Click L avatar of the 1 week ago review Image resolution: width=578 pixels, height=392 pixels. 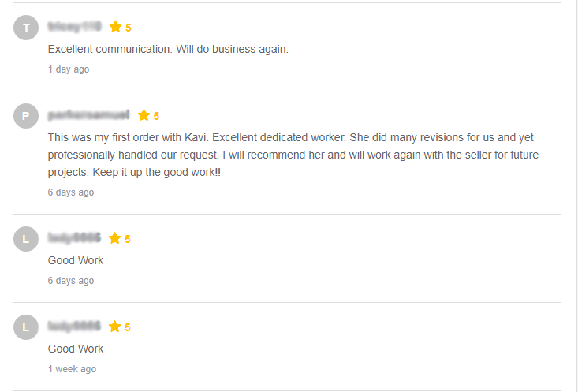(26, 327)
